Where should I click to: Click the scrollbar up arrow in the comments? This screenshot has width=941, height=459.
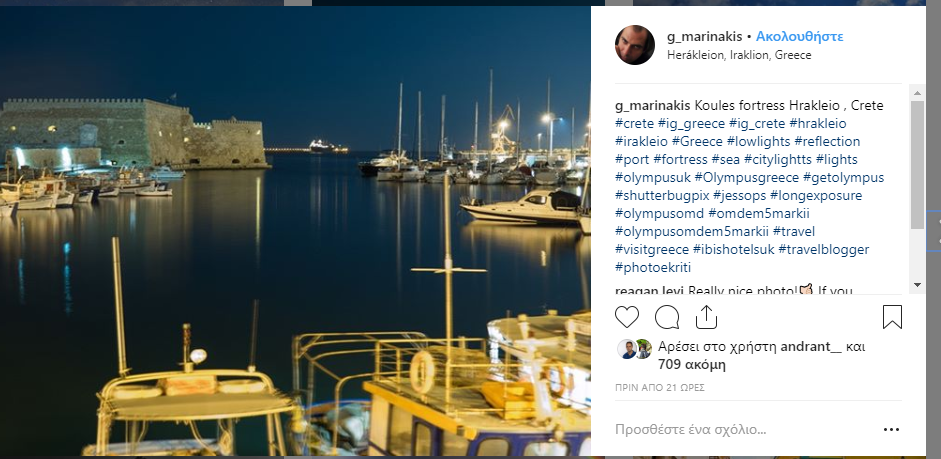pyautogui.click(x=917, y=92)
